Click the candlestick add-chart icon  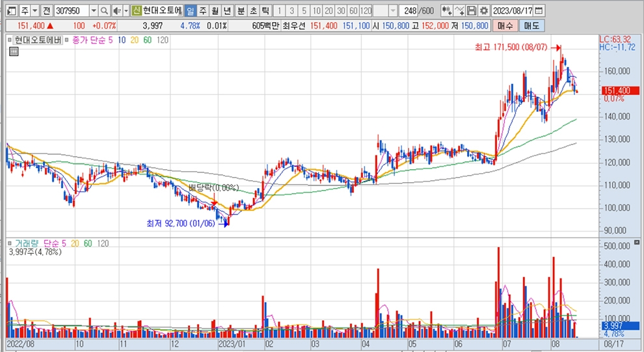(446, 11)
